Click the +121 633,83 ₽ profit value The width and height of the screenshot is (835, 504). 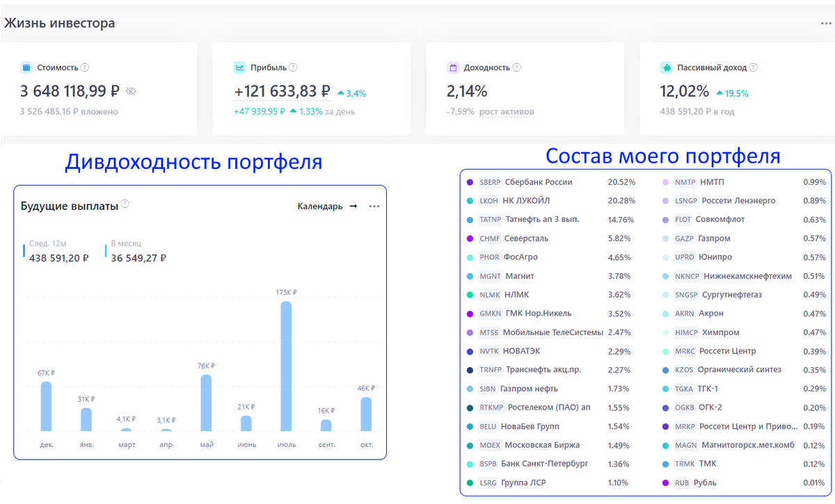[x=282, y=91]
